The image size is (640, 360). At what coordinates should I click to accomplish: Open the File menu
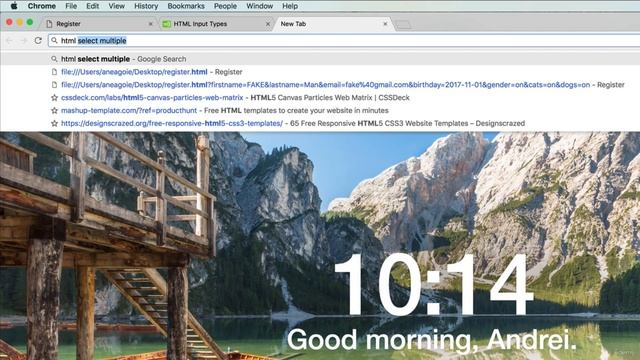(x=71, y=6)
